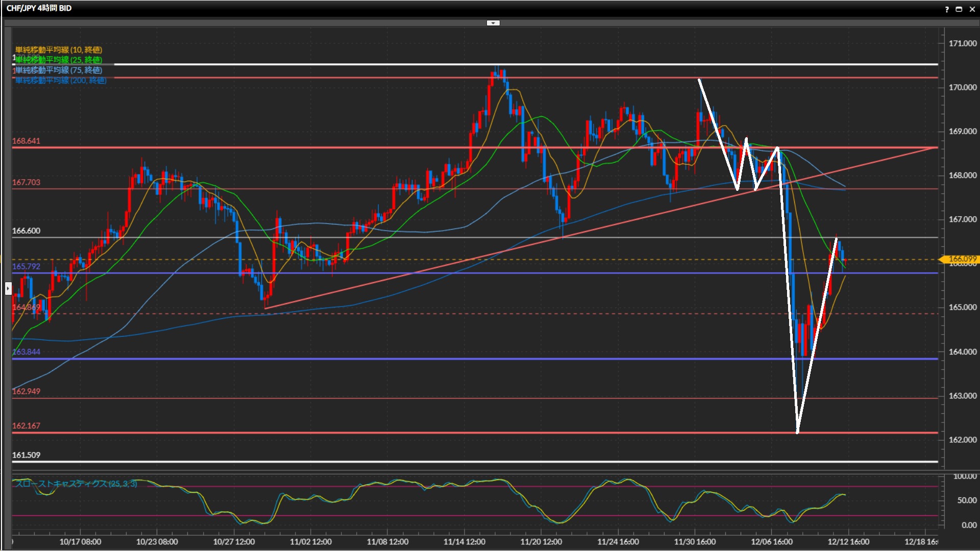Select the 162.167 red horizontal line label
Screen dimensions: 980x551
(x=26, y=425)
